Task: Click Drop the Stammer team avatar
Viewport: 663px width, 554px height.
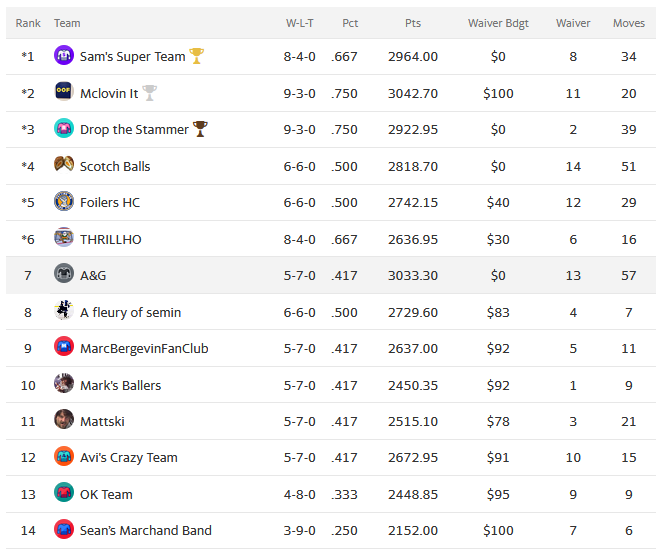Action: tap(64, 129)
